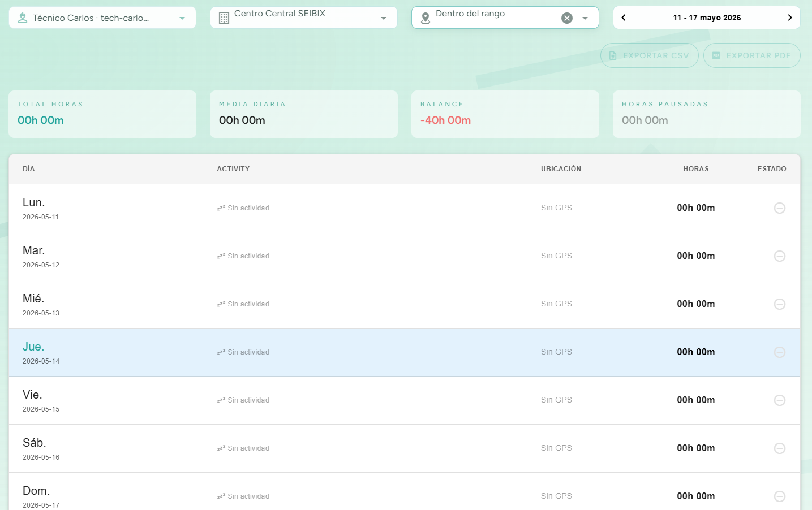Click status circle icon for Vie. 2026-05-15
Image resolution: width=812 pixels, height=510 pixels.
(779, 400)
